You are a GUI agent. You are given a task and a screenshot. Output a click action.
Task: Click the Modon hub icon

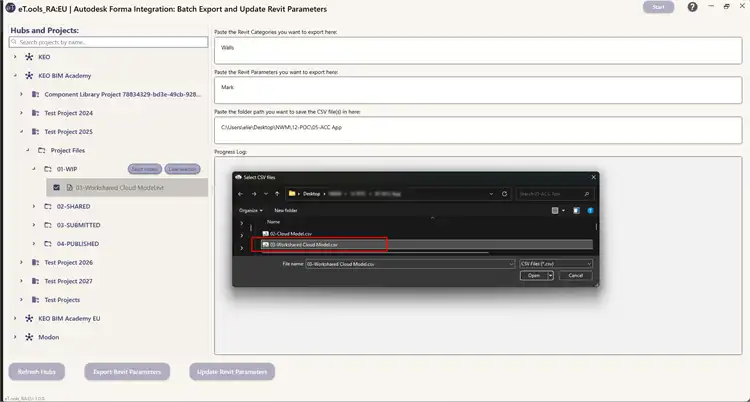[x=29, y=337]
